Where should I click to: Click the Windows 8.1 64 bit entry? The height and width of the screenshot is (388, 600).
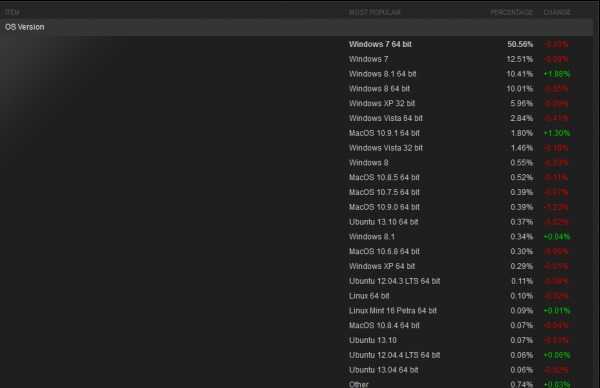click(382, 74)
